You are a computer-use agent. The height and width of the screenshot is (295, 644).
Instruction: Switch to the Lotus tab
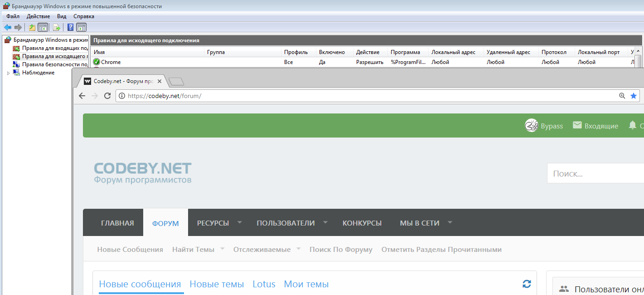click(x=264, y=284)
